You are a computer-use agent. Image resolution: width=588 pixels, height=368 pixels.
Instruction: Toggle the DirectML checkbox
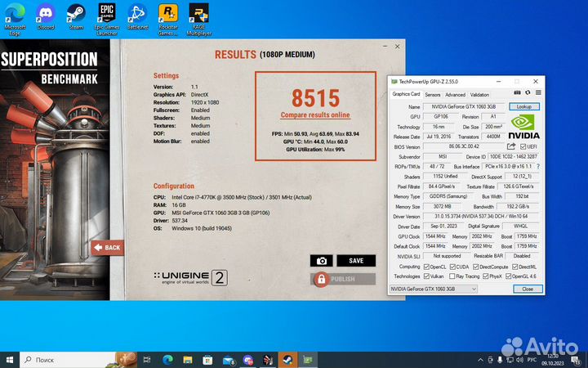515,267
